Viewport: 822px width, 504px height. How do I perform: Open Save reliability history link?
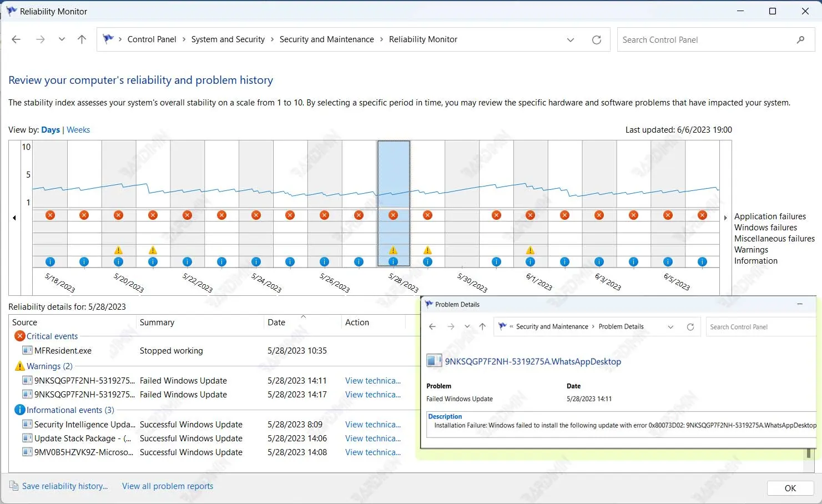[x=65, y=486]
